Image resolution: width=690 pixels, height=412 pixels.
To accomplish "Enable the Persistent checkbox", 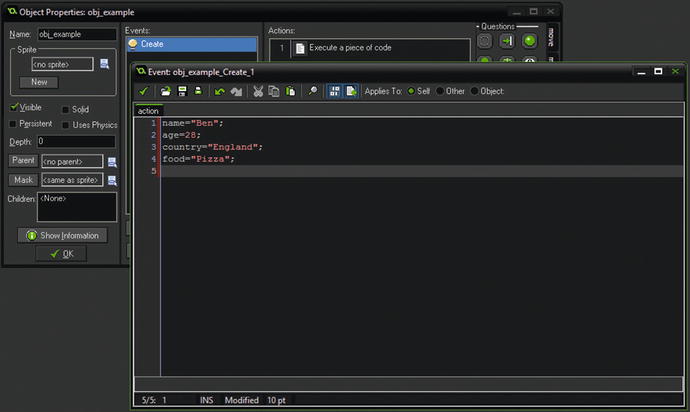I will click(x=15, y=124).
